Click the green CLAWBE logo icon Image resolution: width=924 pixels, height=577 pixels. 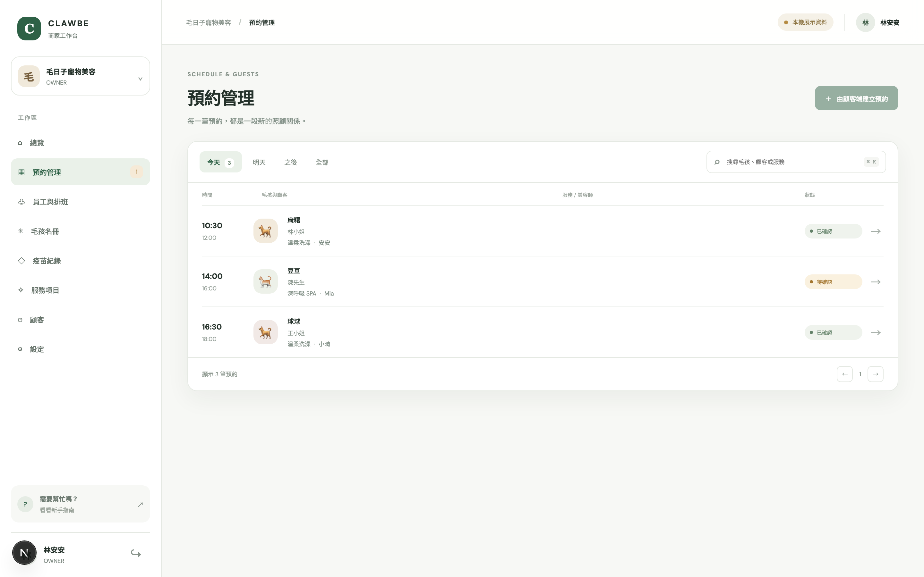point(29,28)
